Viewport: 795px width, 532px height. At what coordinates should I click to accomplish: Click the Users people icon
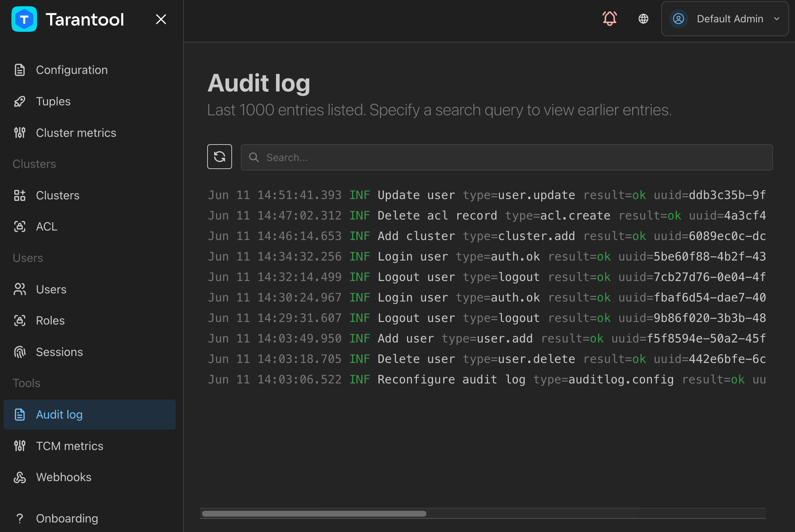[x=20, y=289]
